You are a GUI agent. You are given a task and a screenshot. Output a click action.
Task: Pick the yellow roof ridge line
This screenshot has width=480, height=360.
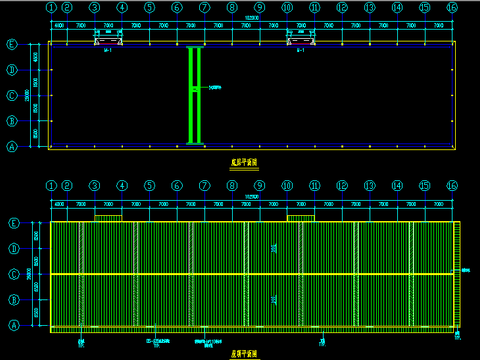(252, 274)
